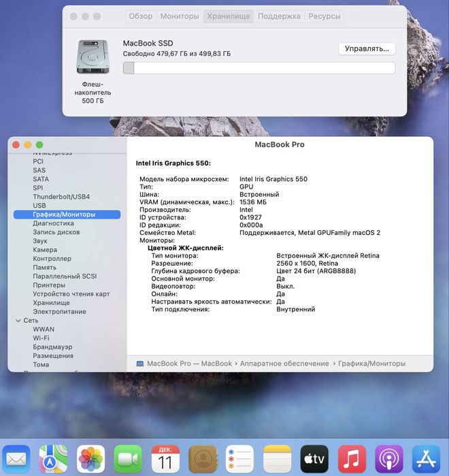449x476 pixels.
Task: Click the storage usage bar
Action: click(x=259, y=67)
